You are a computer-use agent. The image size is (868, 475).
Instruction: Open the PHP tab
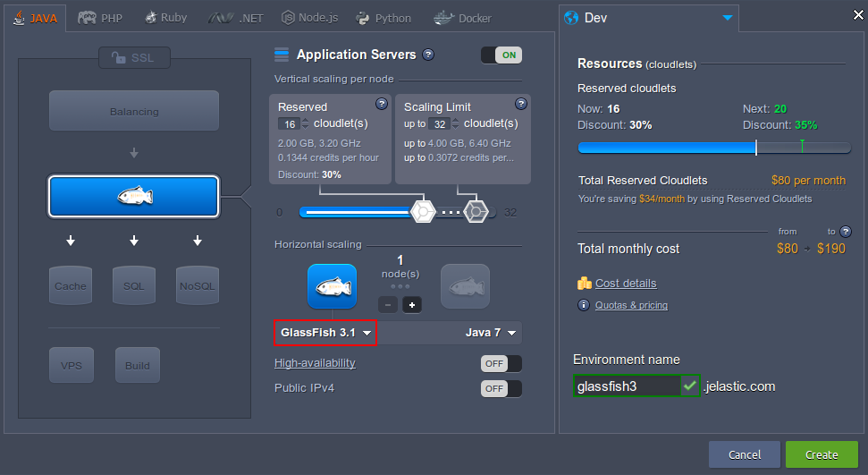click(x=100, y=18)
